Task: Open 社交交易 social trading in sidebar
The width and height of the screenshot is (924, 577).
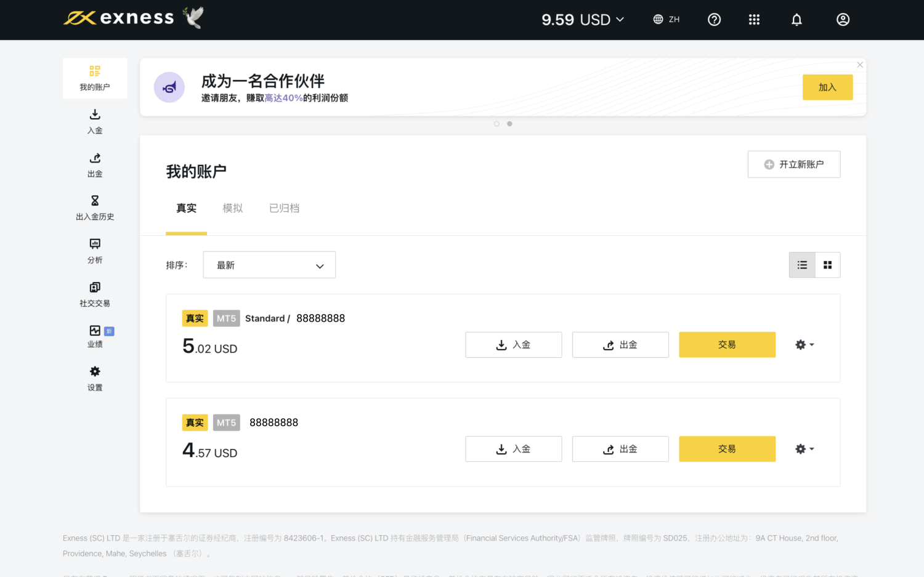Action: pyautogui.click(x=95, y=294)
